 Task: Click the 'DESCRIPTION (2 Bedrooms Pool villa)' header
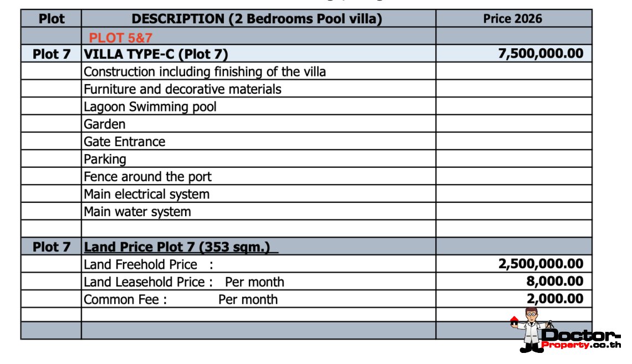coord(257,19)
